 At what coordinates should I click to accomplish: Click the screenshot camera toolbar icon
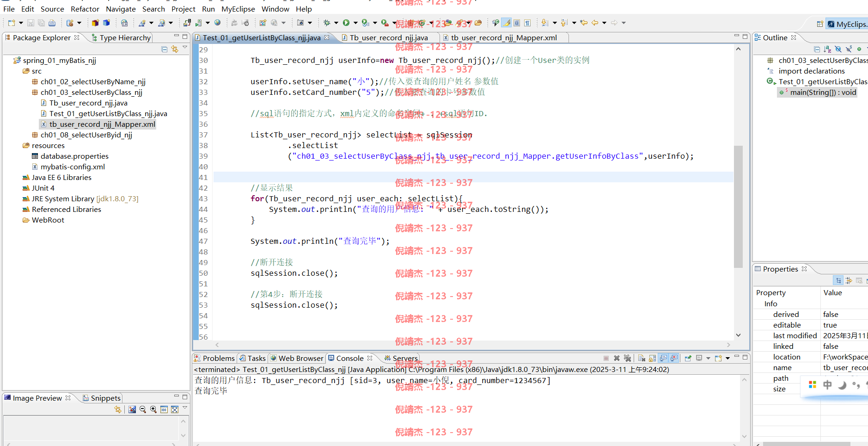point(300,23)
